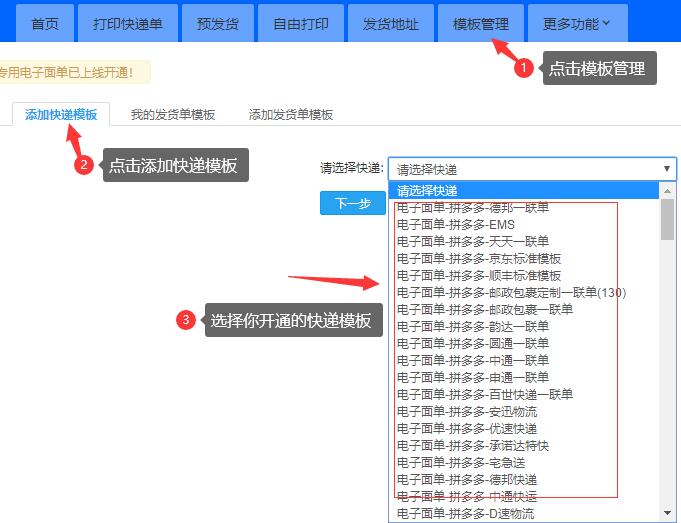Go to 打印快递单 in navigation
This screenshot has width=681, height=523.
128,23
